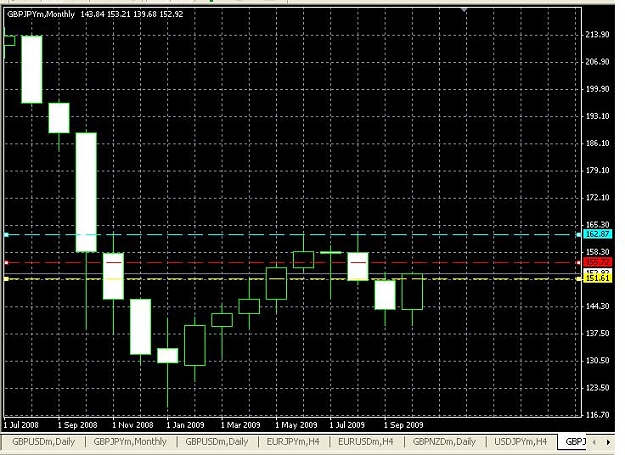Viewport: 625px width, 455px height.
Task: Click the 158.30 price scale value
Action: [x=597, y=252]
